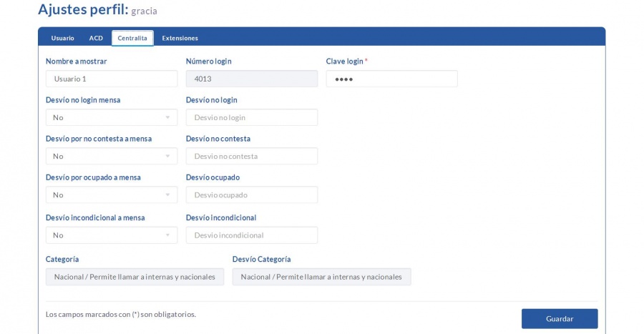
Task: Click the Desvío no login text box
Action: (251, 117)
